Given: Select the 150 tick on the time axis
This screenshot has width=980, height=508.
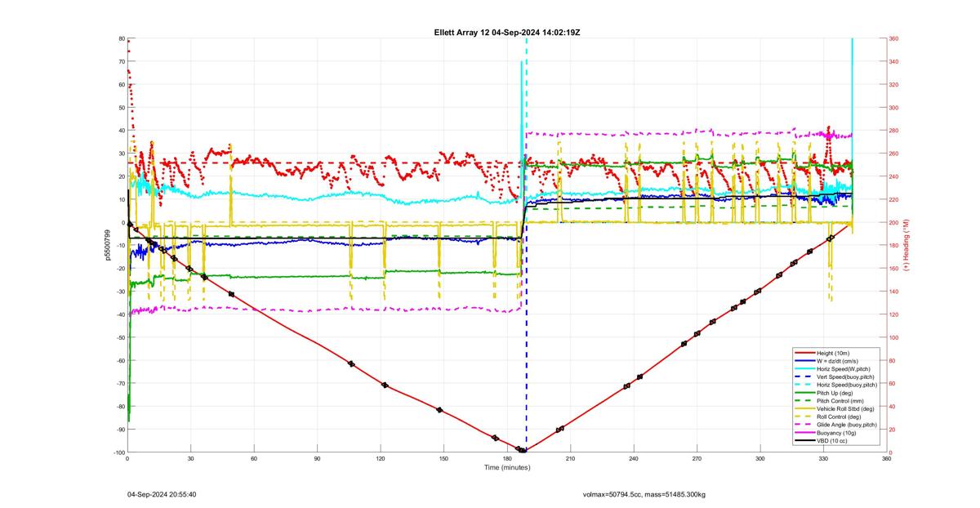Looking at the screenshot, I should point(443,459).
